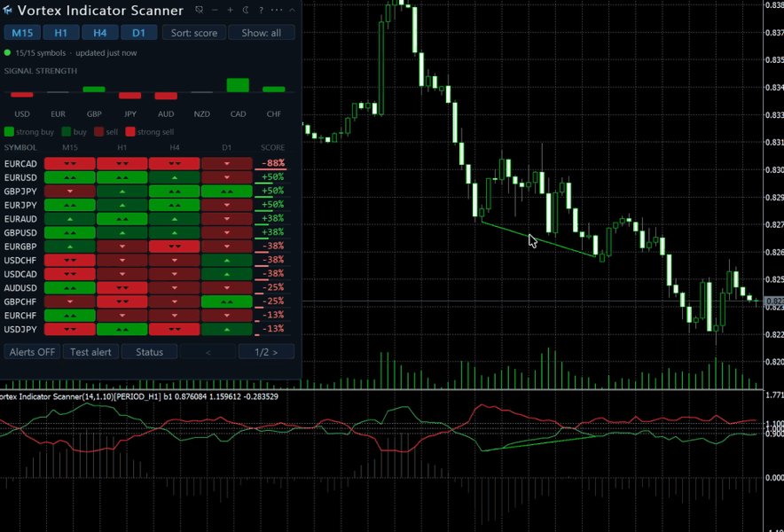This screenshot has height=532, width=784.
Task: Click the strong buy legend color swatch
Action: coord(9,132)
